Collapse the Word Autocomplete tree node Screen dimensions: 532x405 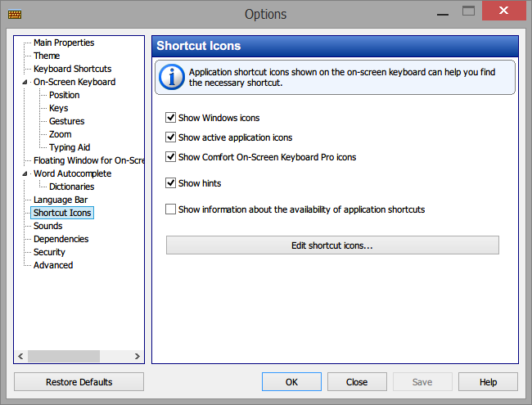coord(25,173)
